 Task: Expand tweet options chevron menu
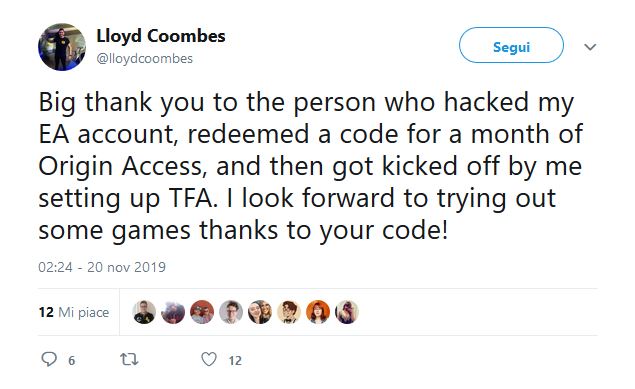(590, 47)
